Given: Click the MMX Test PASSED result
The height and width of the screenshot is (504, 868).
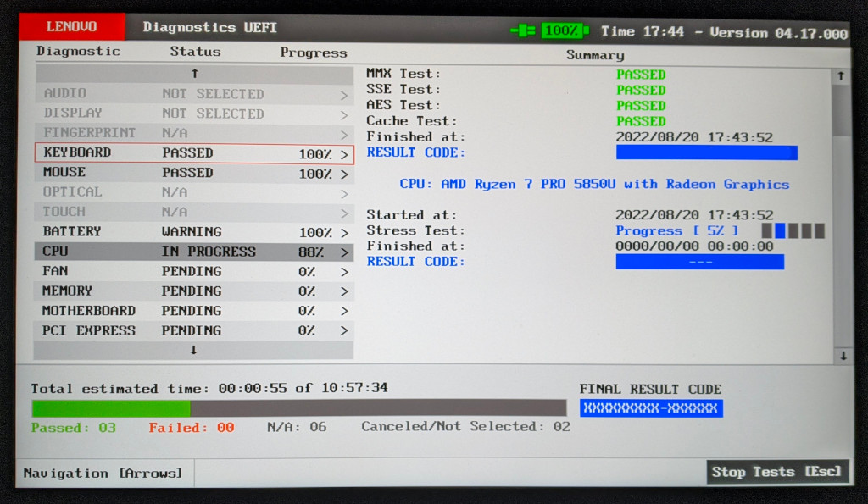Looking at the screenshot, I should tap(641, 75).
